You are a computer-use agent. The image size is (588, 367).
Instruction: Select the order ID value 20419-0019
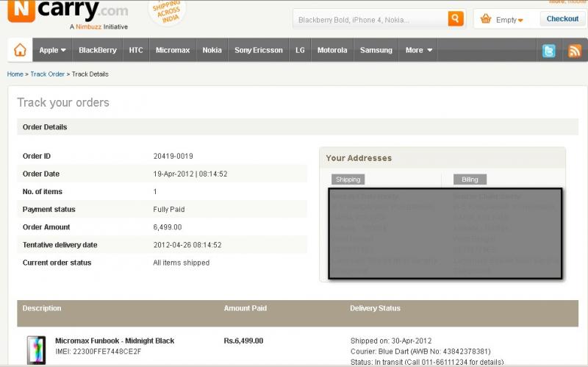pos(173,156)
